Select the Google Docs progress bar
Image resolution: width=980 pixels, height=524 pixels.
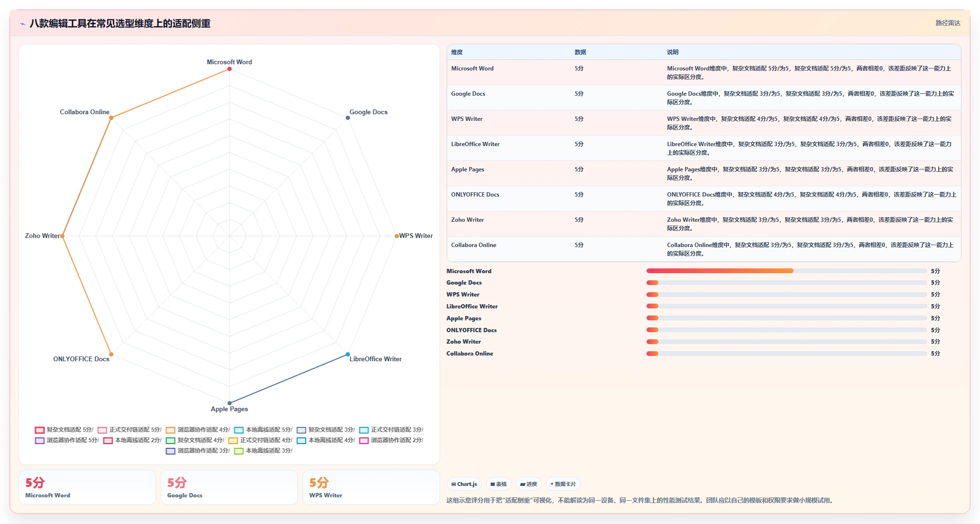pyautogui.click(x=786, y=283)
